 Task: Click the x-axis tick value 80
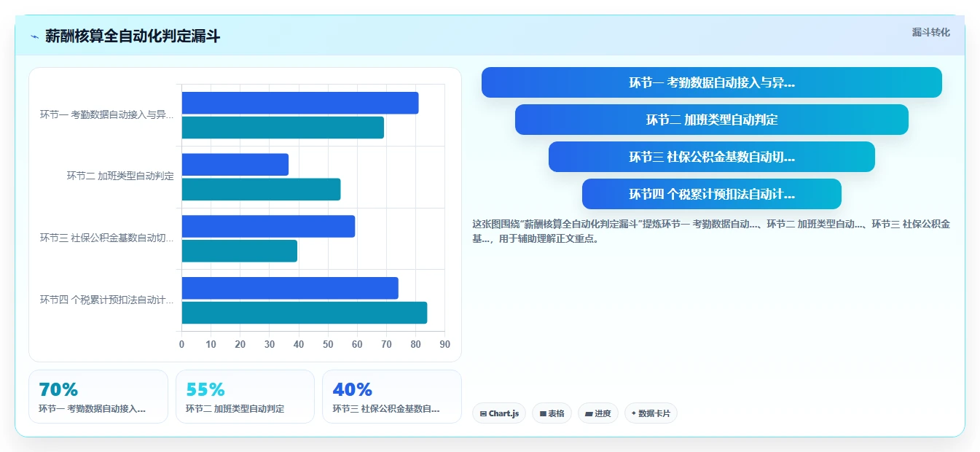tap(415, 344)
